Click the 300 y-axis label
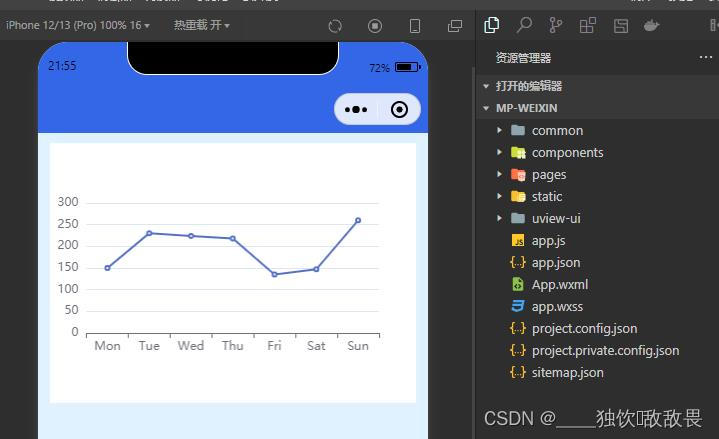The image size is (719, 439). 68,202
